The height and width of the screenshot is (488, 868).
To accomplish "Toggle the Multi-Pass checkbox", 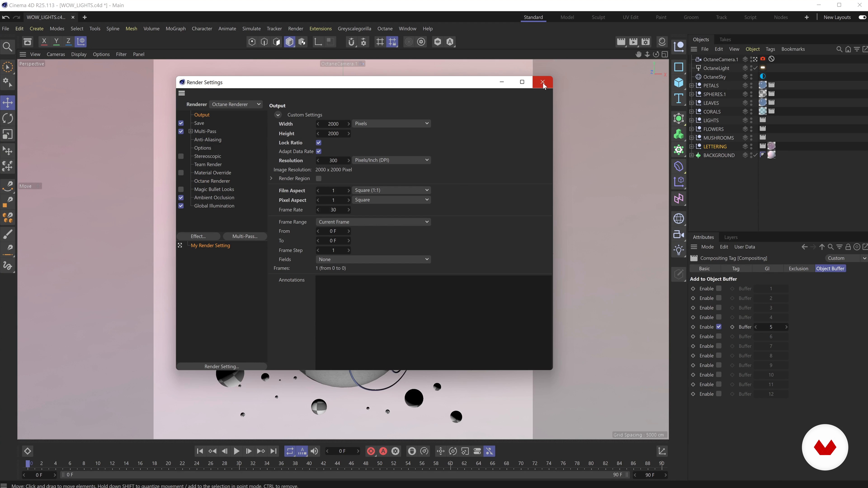I will (x=181, y=131).
